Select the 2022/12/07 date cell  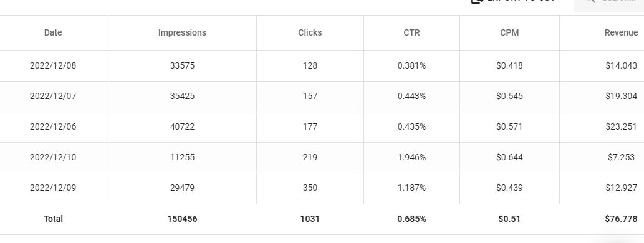(53, 96)
